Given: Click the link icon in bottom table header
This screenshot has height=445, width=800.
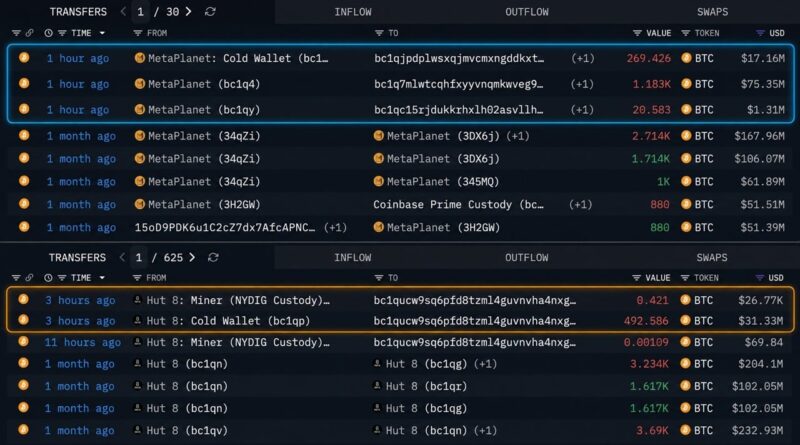Looking at the screenshot, I should pos(29,278).
